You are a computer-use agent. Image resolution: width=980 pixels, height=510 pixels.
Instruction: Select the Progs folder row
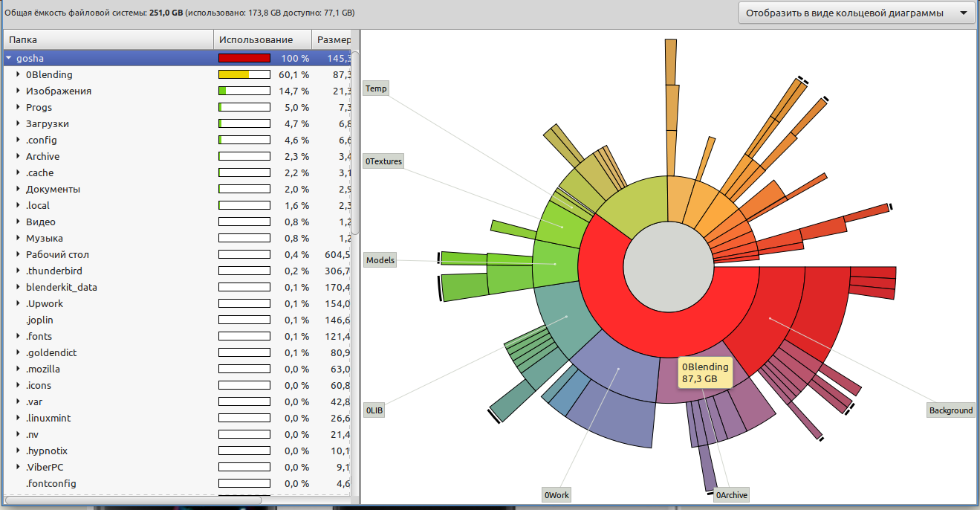click(x=39, y=107)
